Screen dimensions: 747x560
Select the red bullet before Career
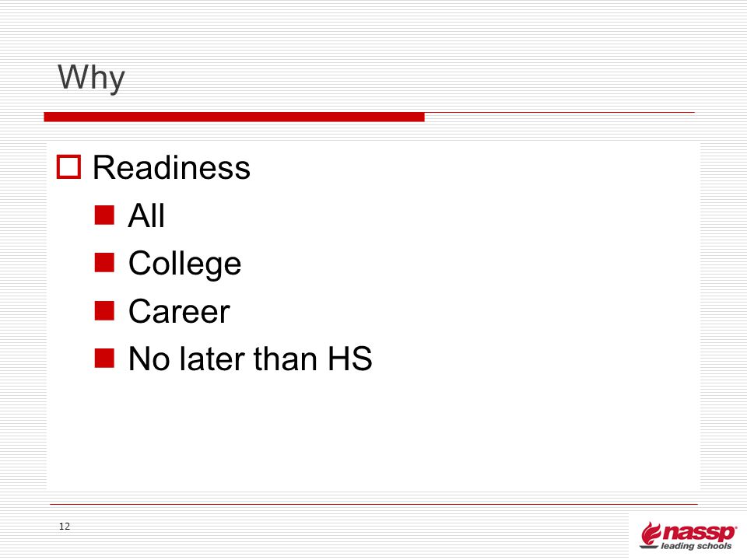(104, 310)
